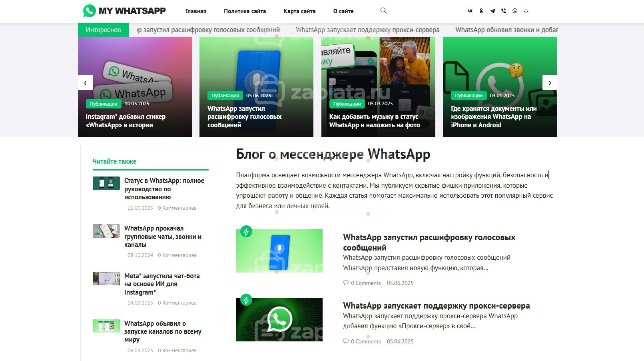Open the smiley face social icon
Viewport: 644px width, 361px height.
[526, 11]
